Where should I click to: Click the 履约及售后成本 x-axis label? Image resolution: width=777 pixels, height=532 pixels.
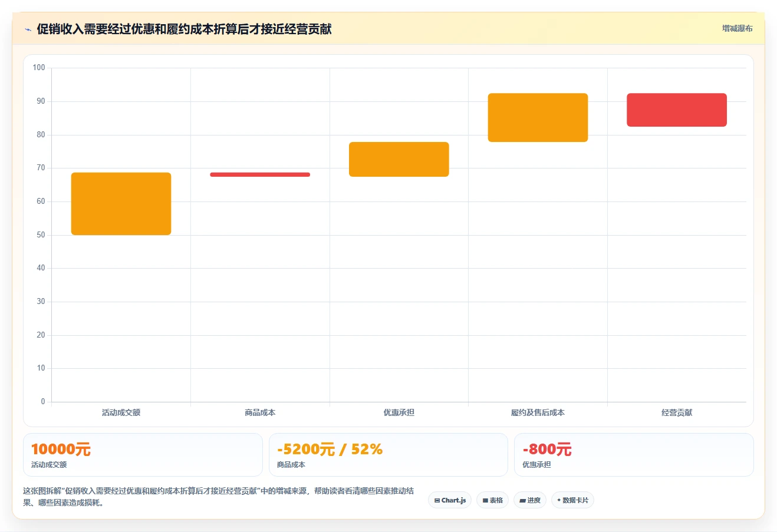pos(538,412)
